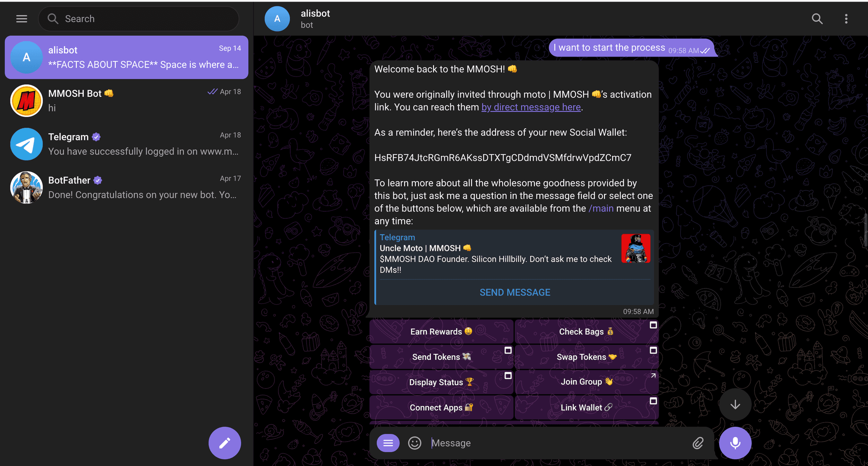Open the three-dot chat options menu
The height and width of the screenshot is (466, 868).
pyautogui.click(x=846, y=19)
